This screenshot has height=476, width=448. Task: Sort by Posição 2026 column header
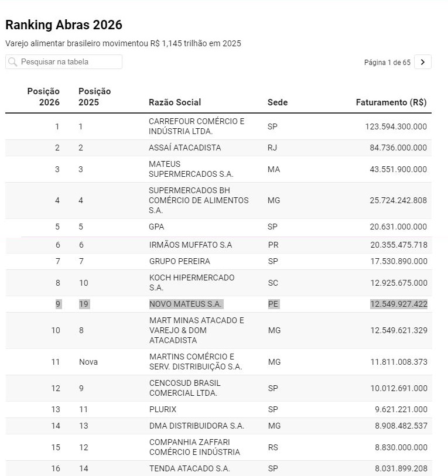[x=43, y=97]
